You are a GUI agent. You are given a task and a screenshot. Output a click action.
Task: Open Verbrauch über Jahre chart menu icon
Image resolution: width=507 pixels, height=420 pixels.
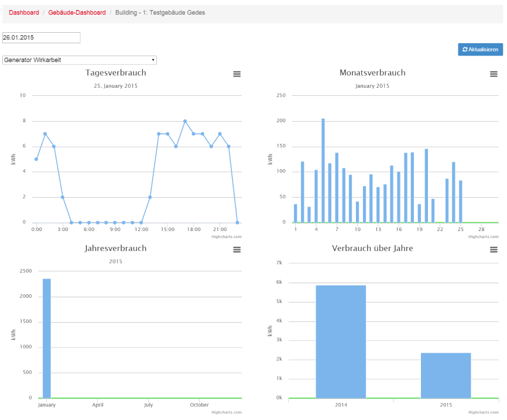pos(494,250)
